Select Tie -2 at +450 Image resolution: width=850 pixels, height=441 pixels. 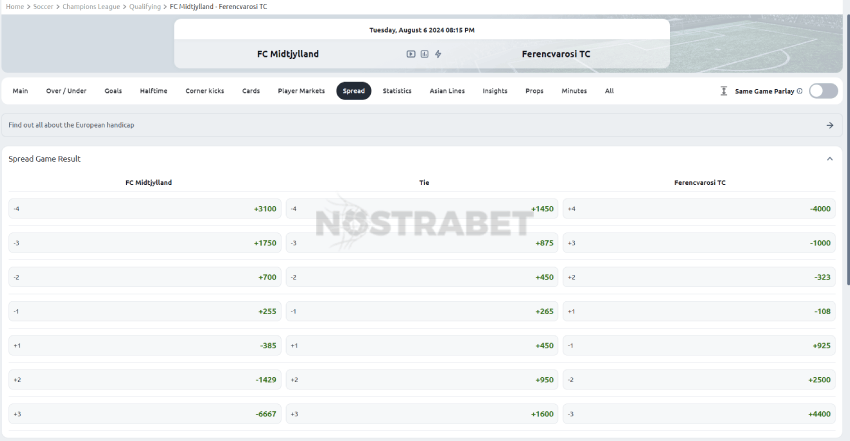pyautogui.click(x=422, y=277)
